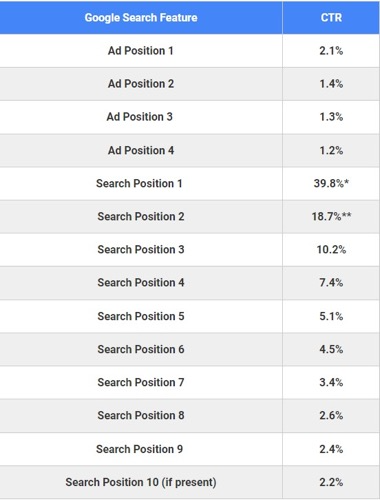
Task: Click the 10.2% CTR value
Action: coord(331,249)
